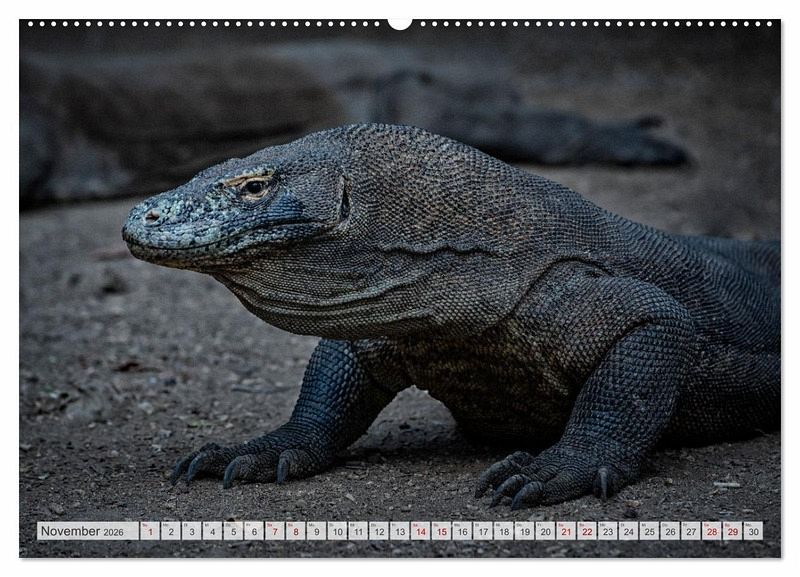Select red-marked day 15 in the calendar
Image resolution: width=800 pixels, height=577 pixels.
click(441, 531)
